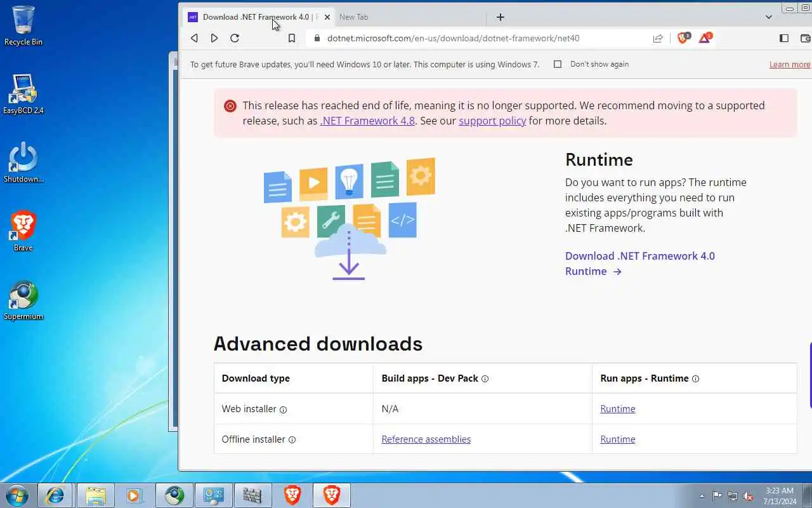812x508 pixels.
Task: Open a new tab with plus button
Action: click(501, 17)
